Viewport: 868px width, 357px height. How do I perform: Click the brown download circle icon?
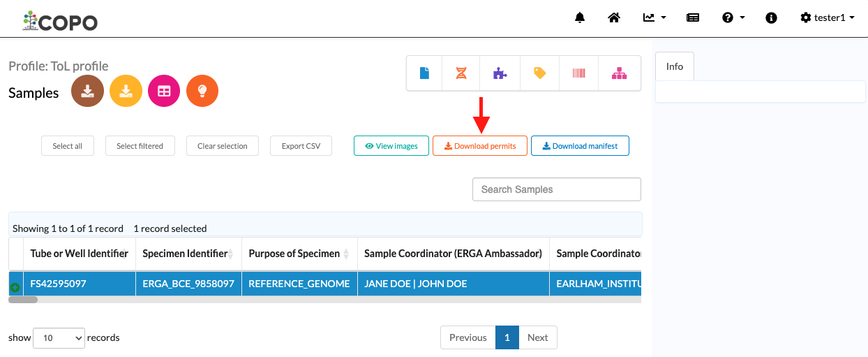[87, 91]
